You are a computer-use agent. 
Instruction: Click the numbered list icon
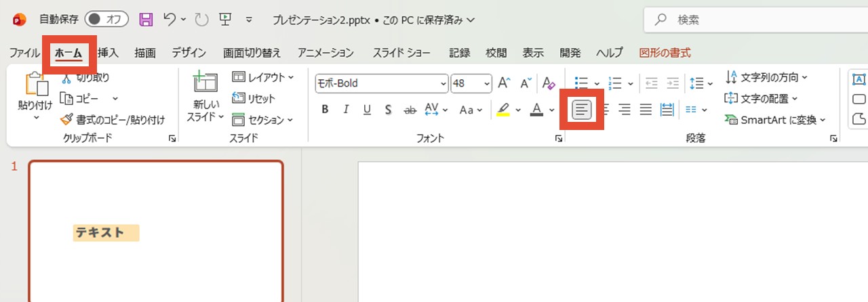(616, 83)
